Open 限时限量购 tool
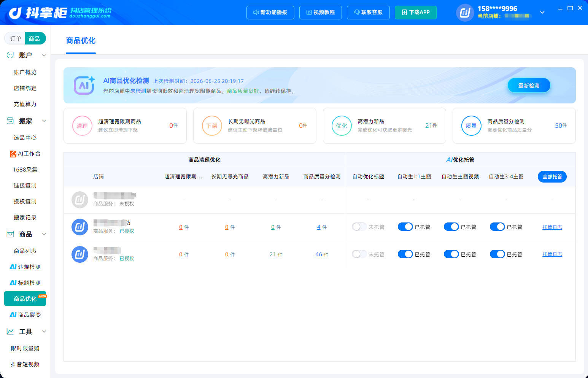This screenshot has height=378, width=588. 25,348
